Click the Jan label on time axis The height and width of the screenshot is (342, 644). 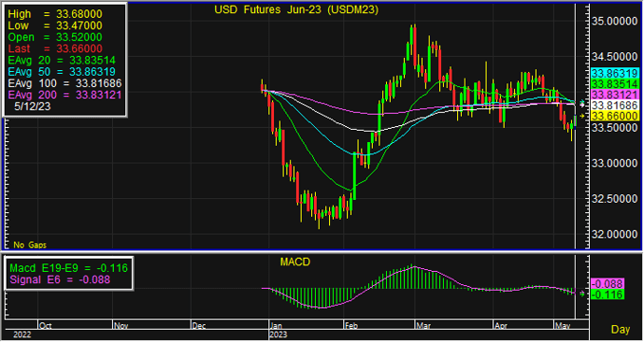click(x=276, y=326)
